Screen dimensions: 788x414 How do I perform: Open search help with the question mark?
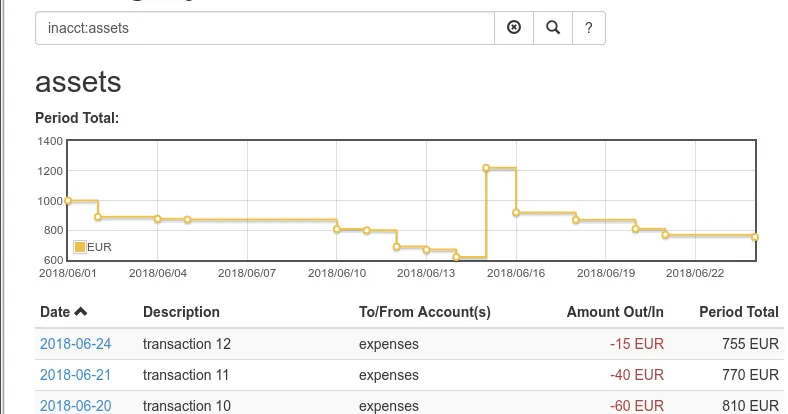coord(588,28)
